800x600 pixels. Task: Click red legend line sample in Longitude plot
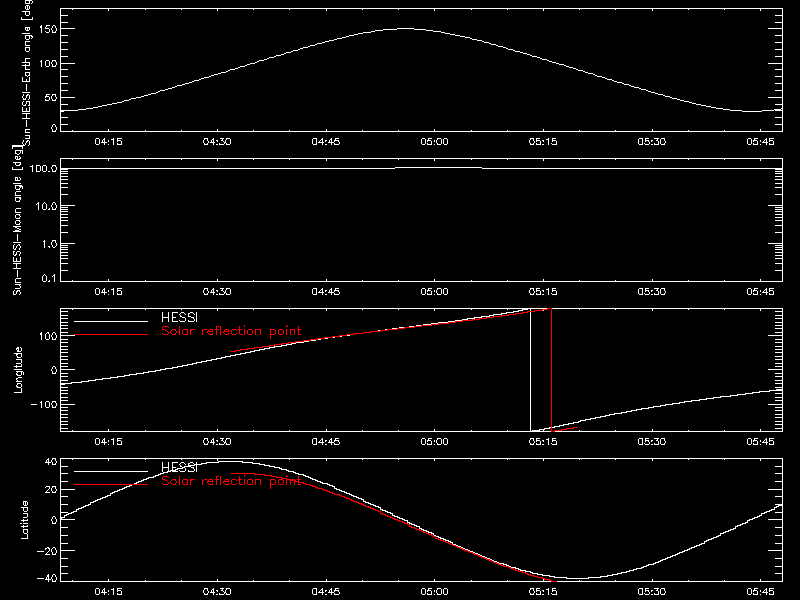[111, 335]
